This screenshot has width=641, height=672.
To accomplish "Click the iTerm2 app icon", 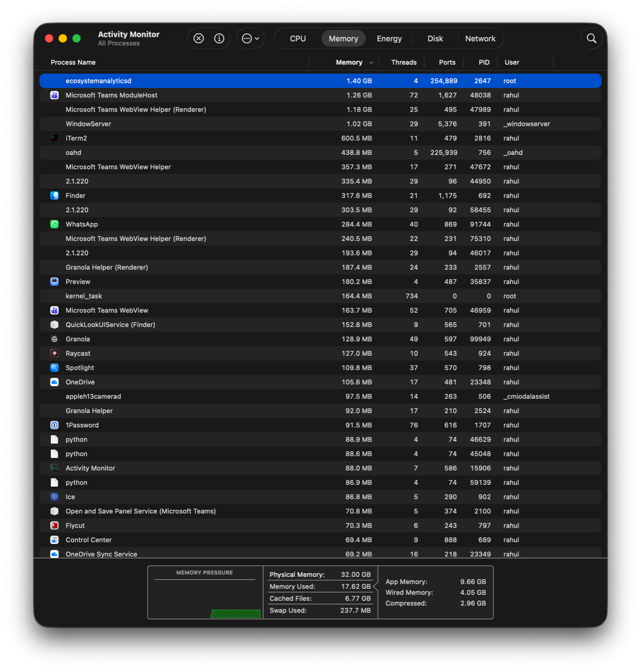I will 54,138.
